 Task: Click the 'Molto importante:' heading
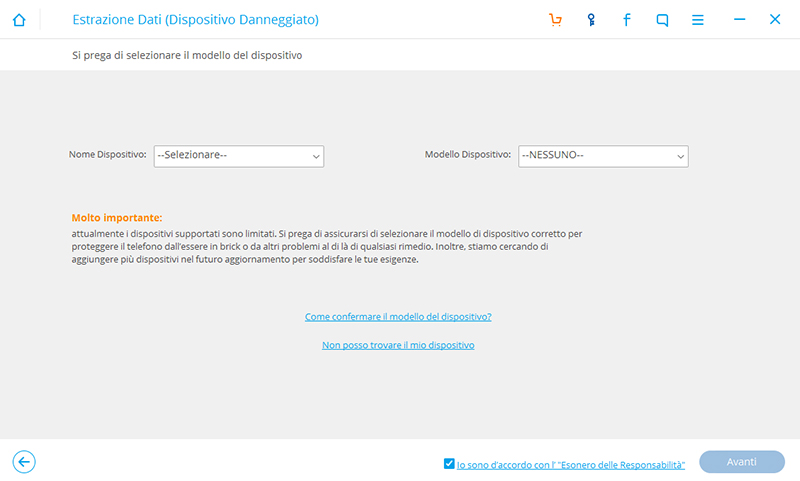point(117,218)
